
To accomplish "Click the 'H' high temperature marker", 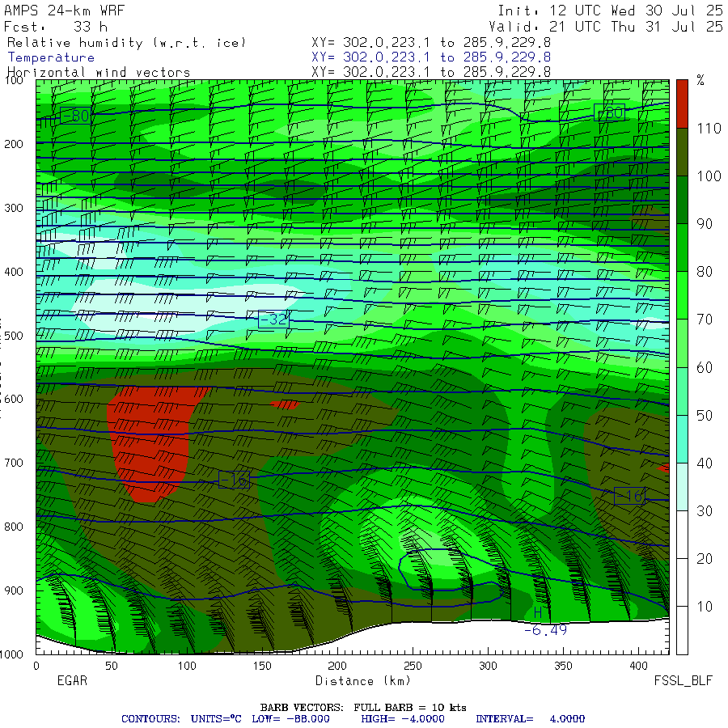I will [538, 613].
